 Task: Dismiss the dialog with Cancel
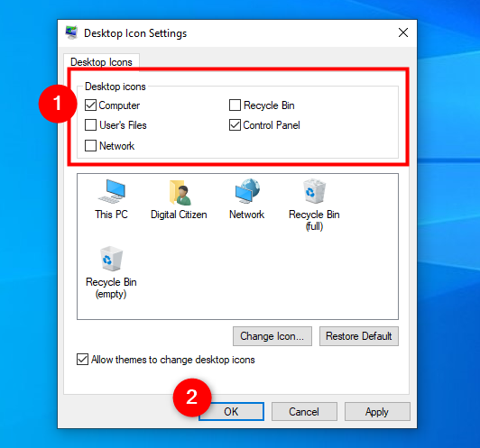(304, 412)
